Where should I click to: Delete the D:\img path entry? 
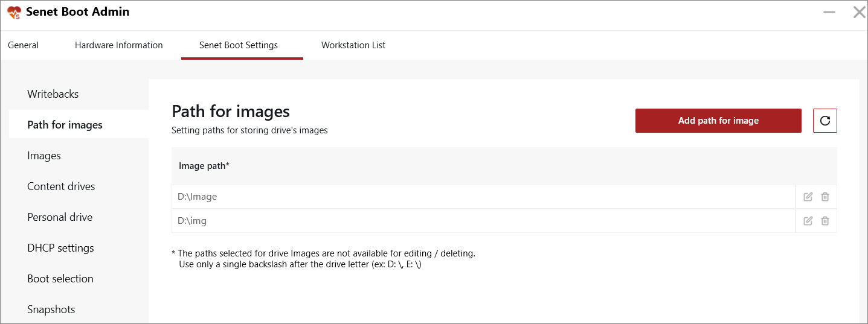[x=825, y=221]
